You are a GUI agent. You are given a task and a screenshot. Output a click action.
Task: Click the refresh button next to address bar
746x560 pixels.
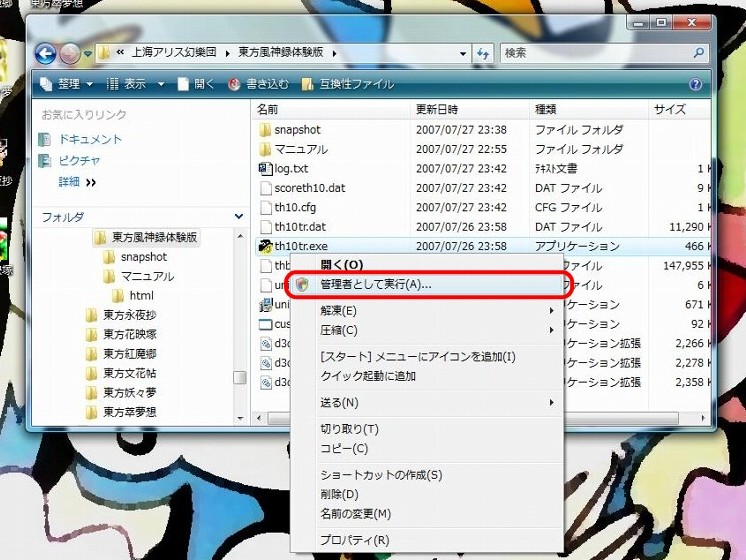coord(483,53)
